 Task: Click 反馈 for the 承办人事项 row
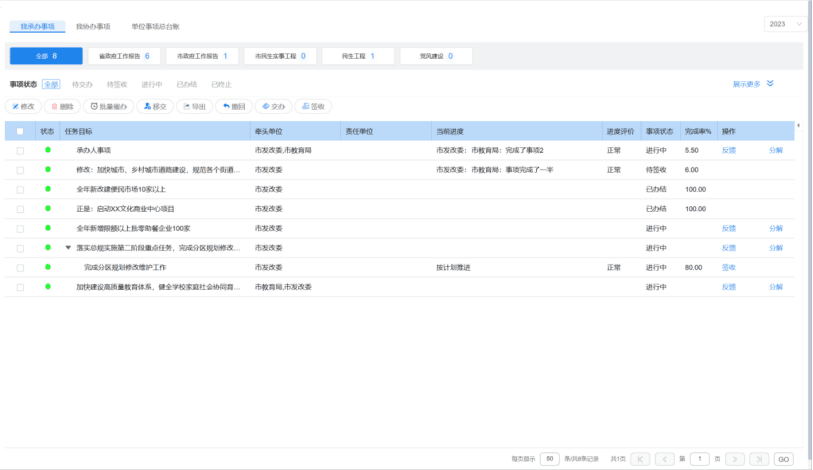pyautogui.click(x=728, y=150)
